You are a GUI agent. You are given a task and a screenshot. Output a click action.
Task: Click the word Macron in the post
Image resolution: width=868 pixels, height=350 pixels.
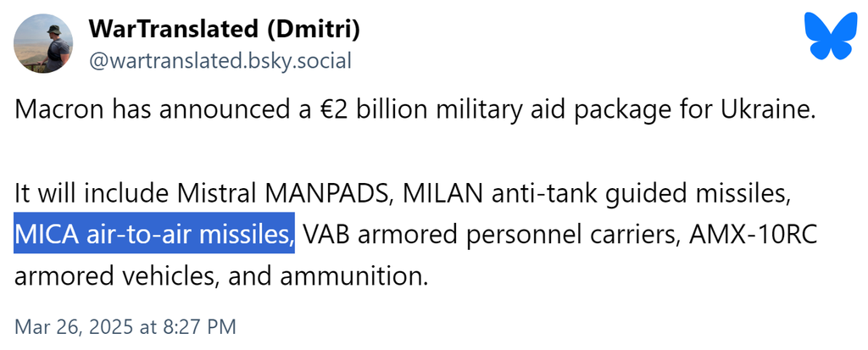click(x=54, y=113)
